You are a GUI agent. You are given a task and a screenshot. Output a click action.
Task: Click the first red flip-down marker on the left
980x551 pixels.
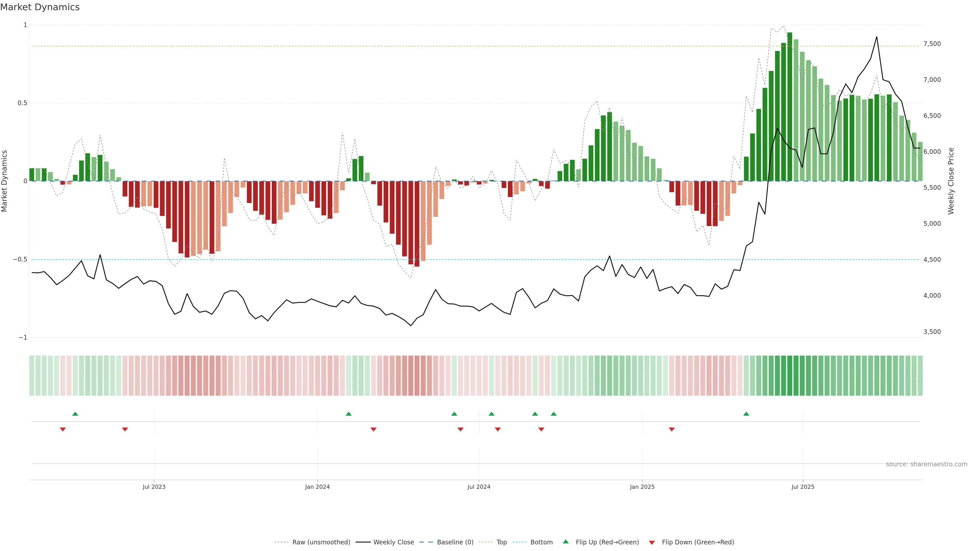click(x=63, y=429)
